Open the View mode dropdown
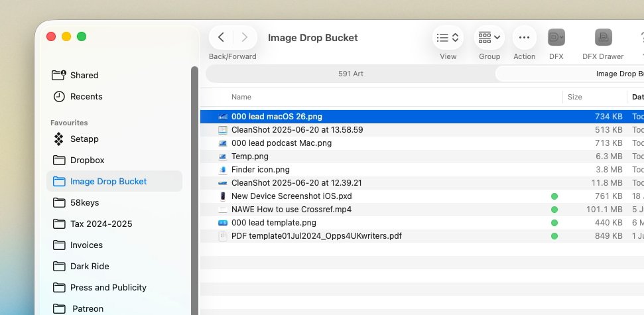The width and height of the screenshot is (644, 315). [x=448, y=38]
